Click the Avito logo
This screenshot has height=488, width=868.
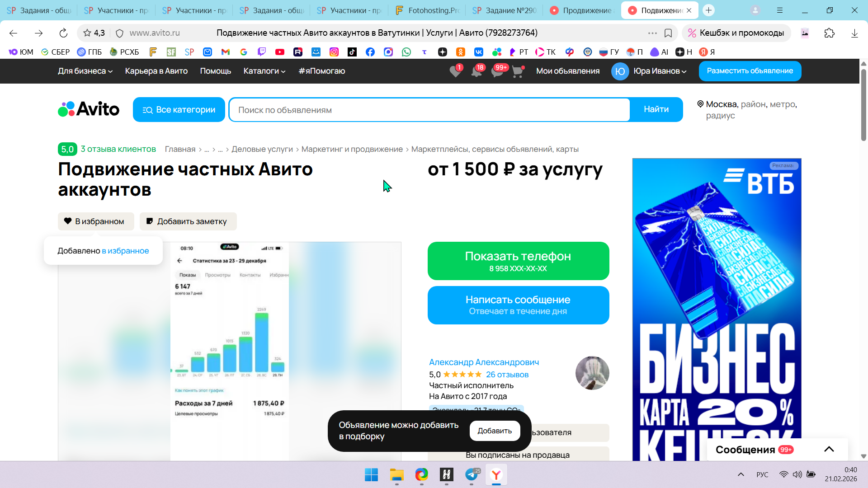89,109
